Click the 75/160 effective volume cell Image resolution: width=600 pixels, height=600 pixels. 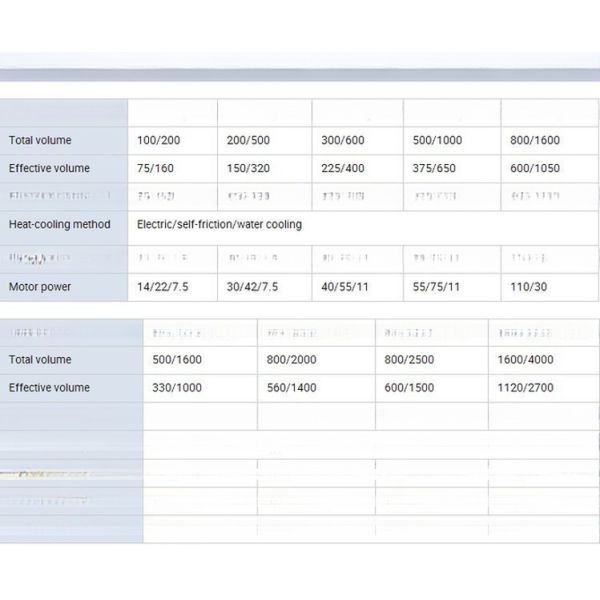coord(154,169)
